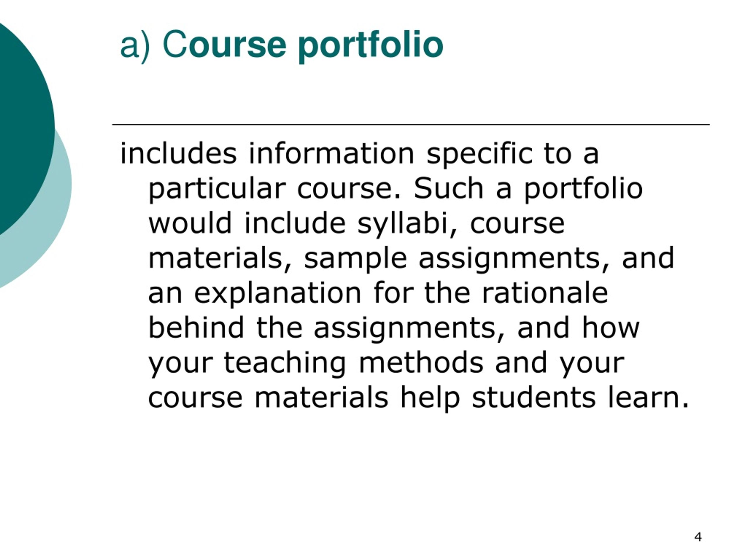The width and height of the screenshot is (747, 560).
Task: Select the word 'portfolio' in the title
Action: coord(371,46)
